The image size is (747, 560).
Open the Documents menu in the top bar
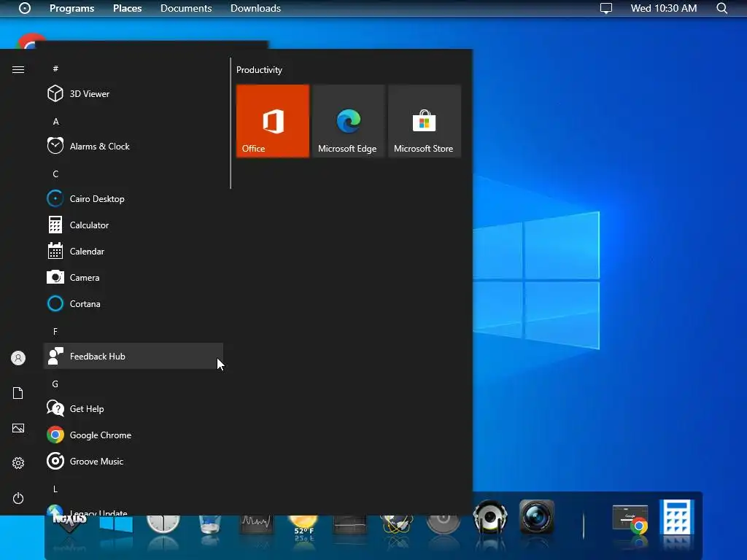[186, 8]
